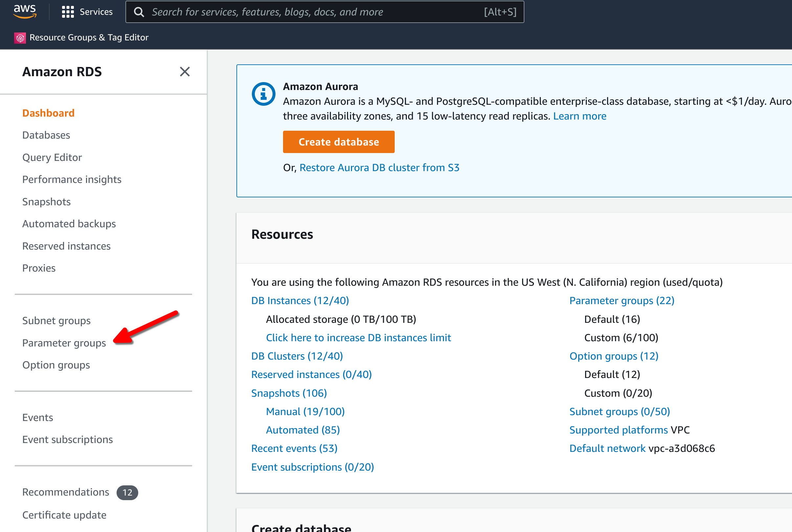Viewport: 792px width, 532px height.
Task: Open Event subscriptions in sidebar
Action: pos(68,439)
